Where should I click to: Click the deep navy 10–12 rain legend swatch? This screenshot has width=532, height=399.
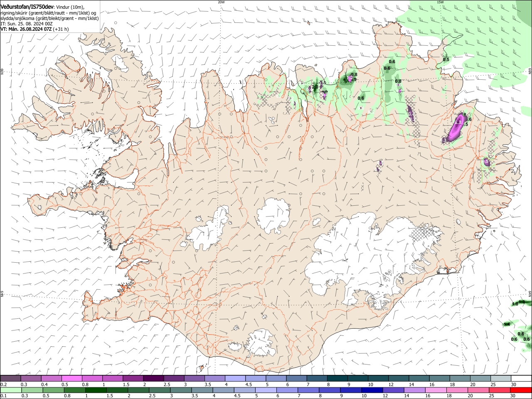[372, 390]
